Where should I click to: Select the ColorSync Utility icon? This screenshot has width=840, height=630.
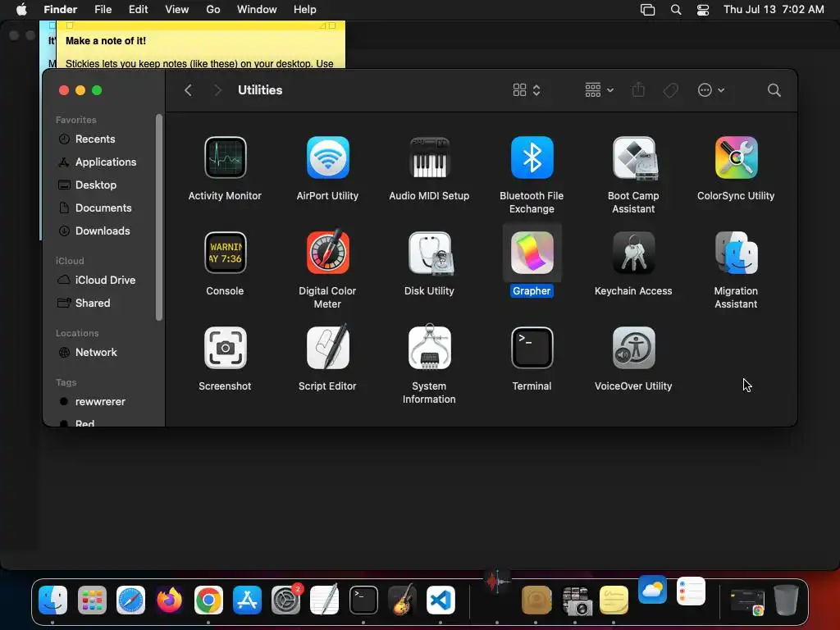click(736, 157)
